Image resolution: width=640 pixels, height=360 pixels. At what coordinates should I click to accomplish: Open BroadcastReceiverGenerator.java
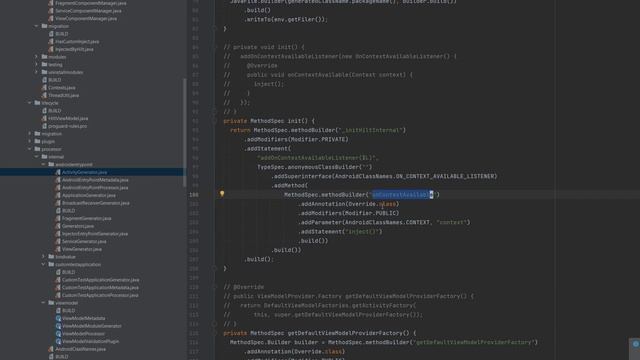pyautogui.click(x=96, y=203)
